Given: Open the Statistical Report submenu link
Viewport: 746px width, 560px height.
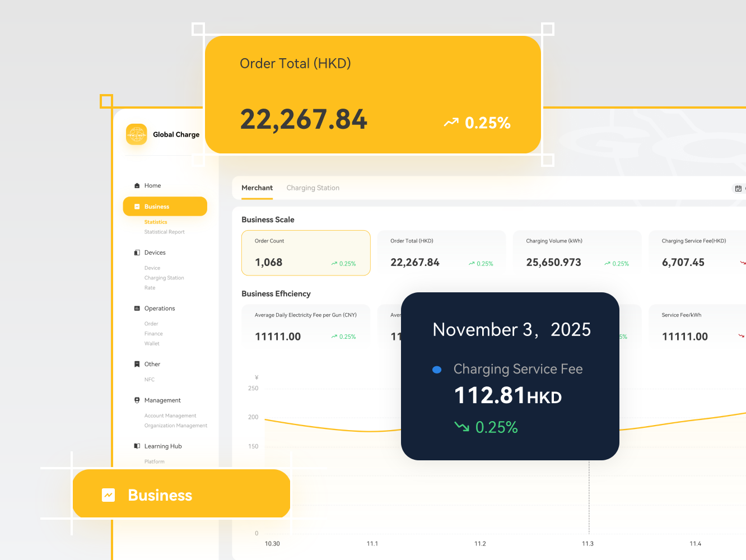Looking at the screenshot, I should [165, 232].
